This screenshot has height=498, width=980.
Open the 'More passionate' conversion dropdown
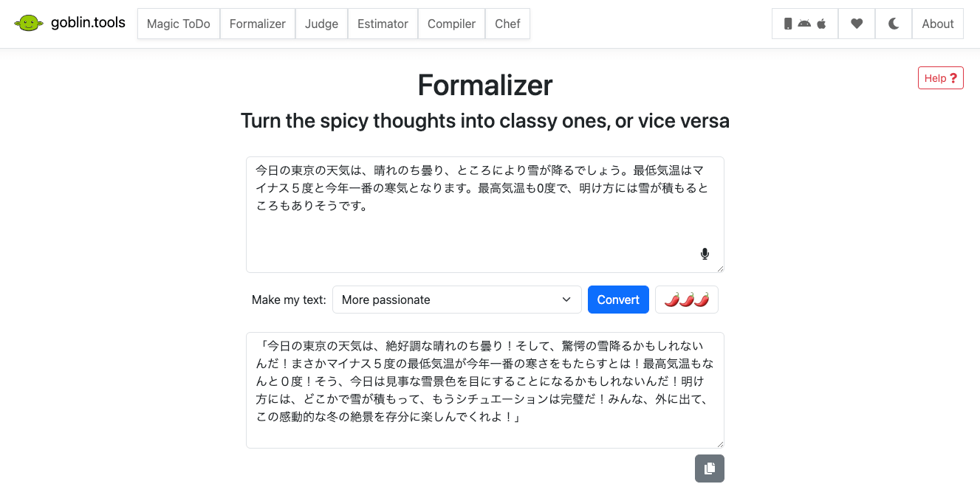456,300
